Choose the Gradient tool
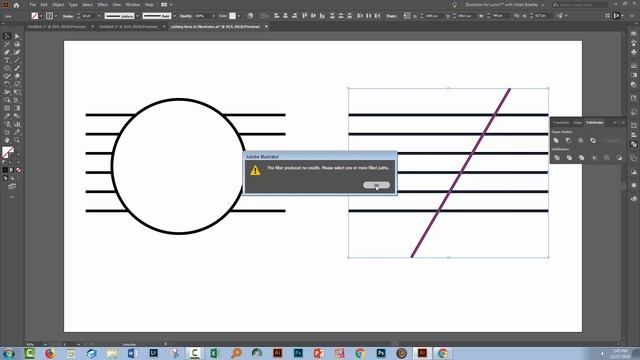Image resolution: width=640 pixels, height=360 pixels. pyautogui.click(x=17, y=108)
